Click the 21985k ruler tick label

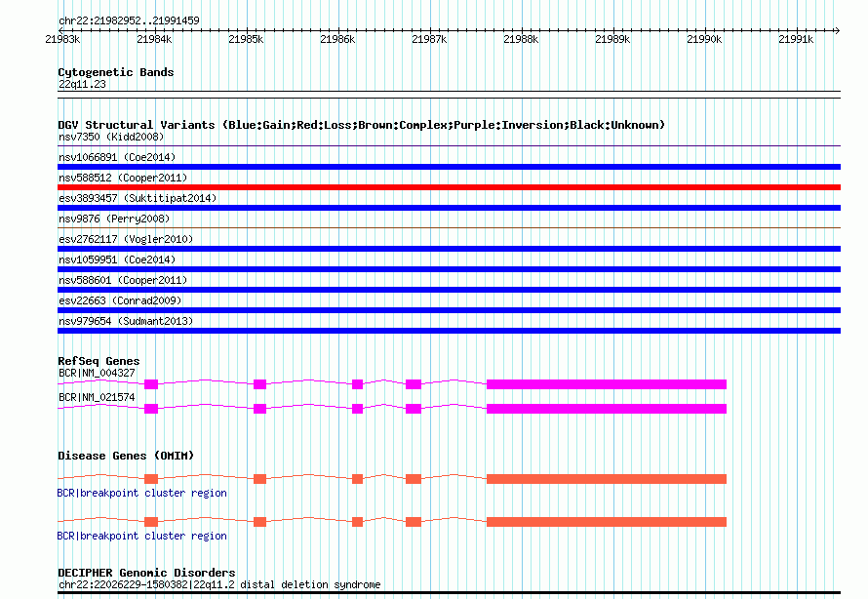pos(246,39)
